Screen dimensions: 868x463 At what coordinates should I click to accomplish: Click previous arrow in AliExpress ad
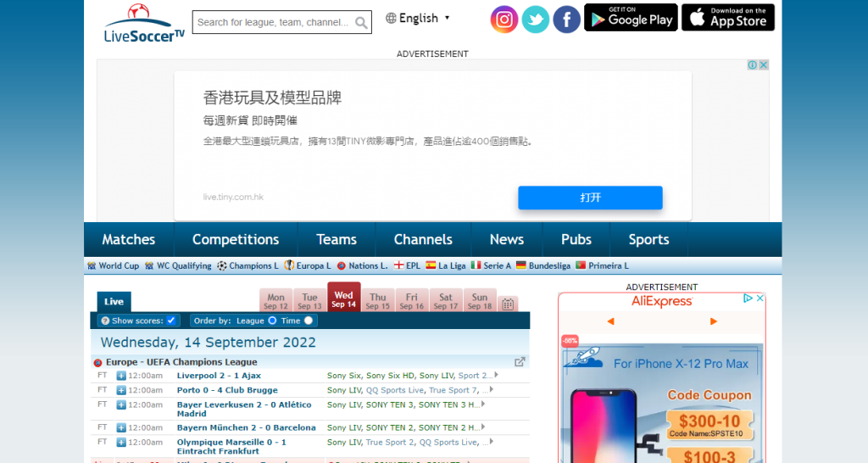[610, 321]
